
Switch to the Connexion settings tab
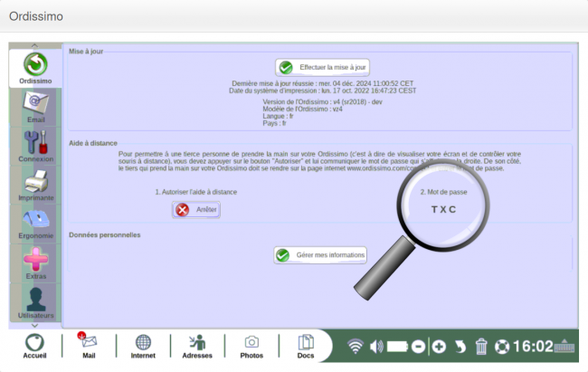(35, 147)
